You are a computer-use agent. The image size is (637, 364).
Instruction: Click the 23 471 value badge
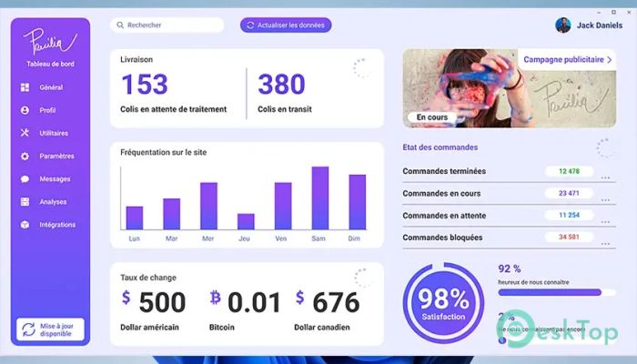tap(569, 193)
